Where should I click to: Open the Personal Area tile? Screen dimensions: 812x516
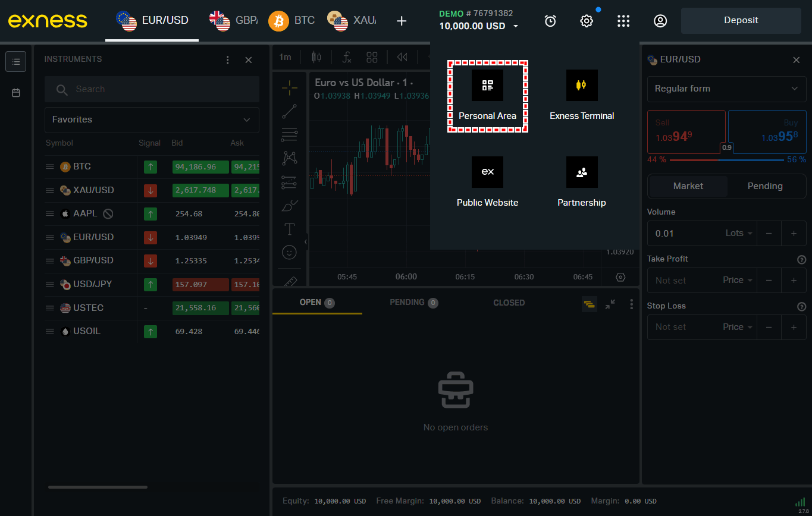(x=487, y=96)
